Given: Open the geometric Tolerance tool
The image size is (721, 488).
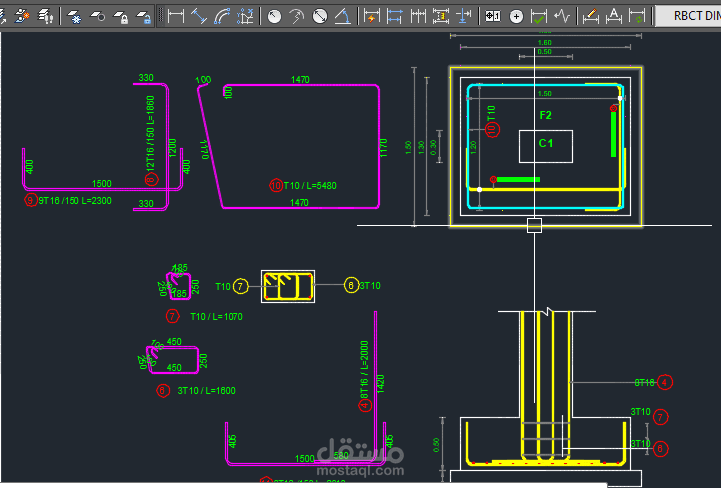Looking at the screenshot, I should [492, 16].
